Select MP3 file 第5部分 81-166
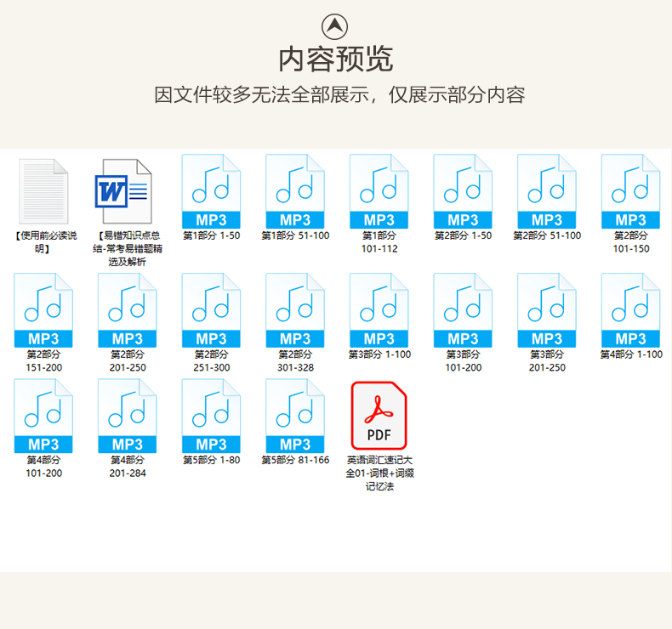Image resolution: width=672 pixels, height=629 pixels. [x=295, y=416]
